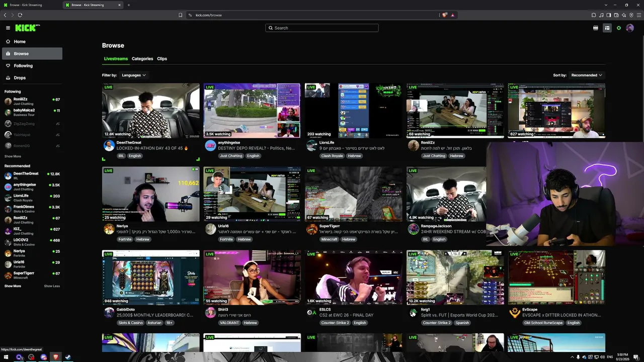Click the Spanish tag under forg1
The width and height of the screenshot is (644, 362).
click(x=462, y=323)
